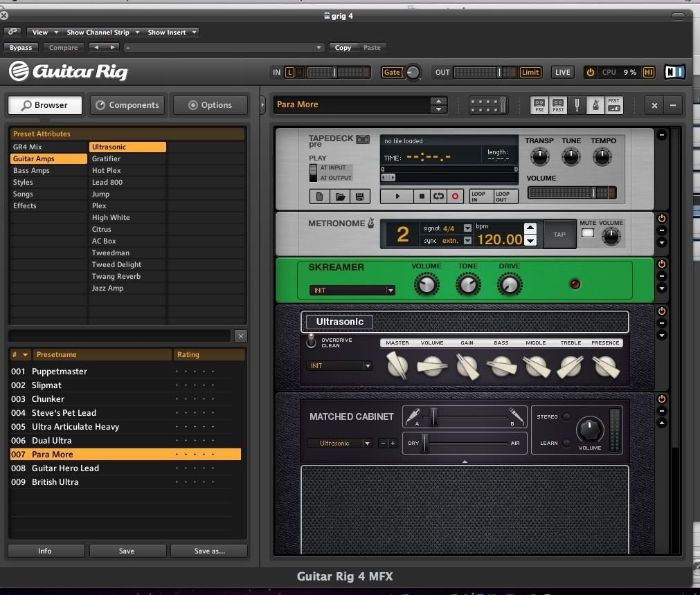700x595 pixels.
Task: Show the PRST preset volume component
Action: [x=614, y=105]
